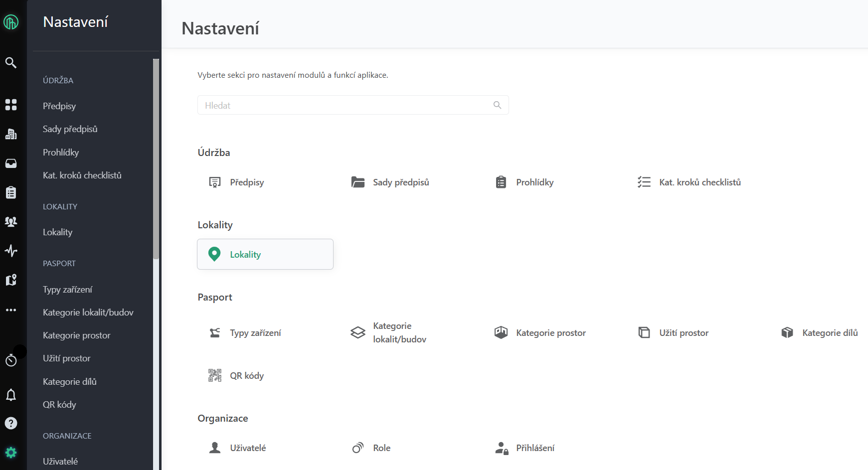Open the notifications bell icon
This screenshot has height=470, width=868.
point(11,395)
